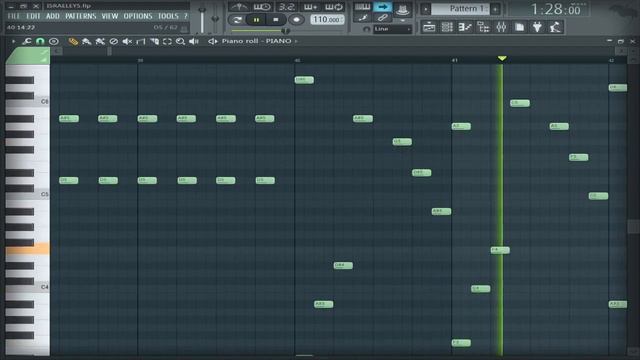Open the tempo tapper icon

(555, 27)
